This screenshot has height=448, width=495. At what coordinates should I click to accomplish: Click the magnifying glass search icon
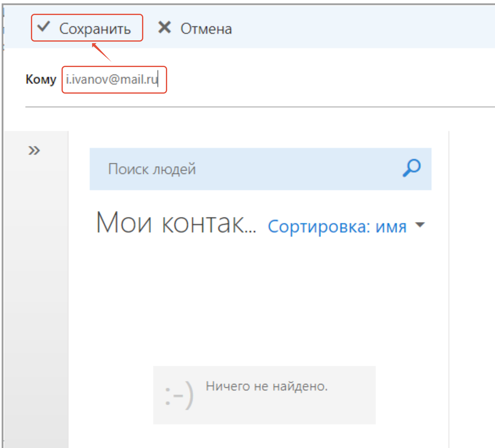[411, 168]
